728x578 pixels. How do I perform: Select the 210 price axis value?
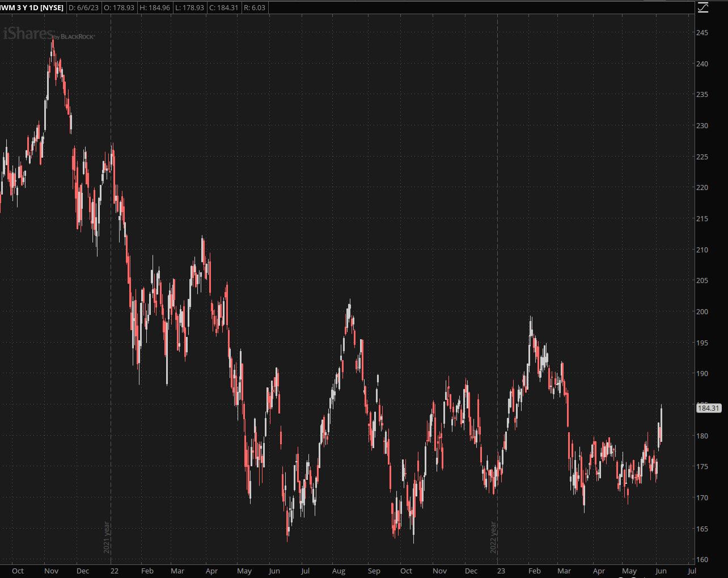702,250
